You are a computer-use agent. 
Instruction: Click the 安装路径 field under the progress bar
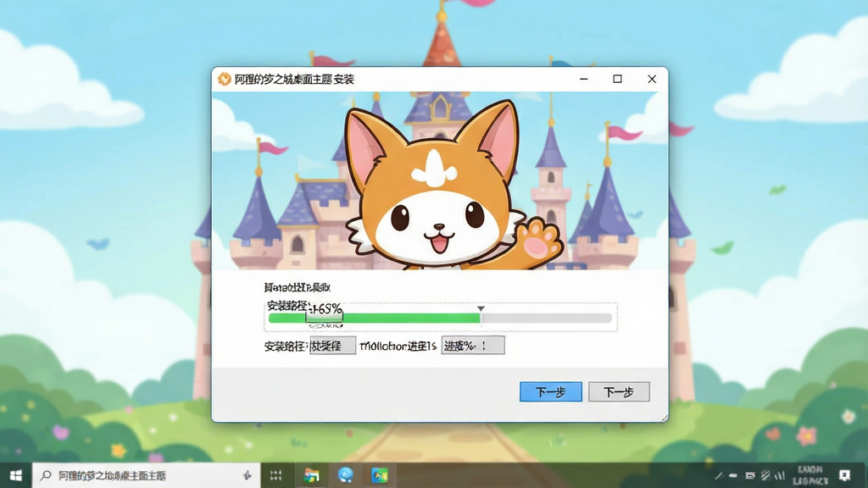click(332, 346)
